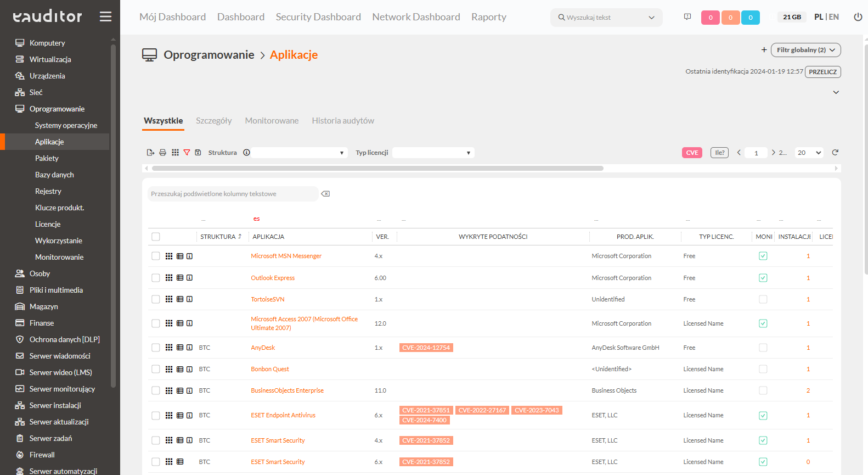The width and height of the screenshot is (868, 475).
Task: Expand the search box dropdown arrow
Action: 651,18
